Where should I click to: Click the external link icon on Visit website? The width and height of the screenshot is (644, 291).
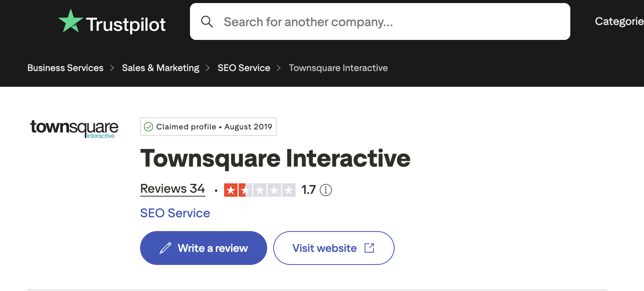point(369,248)
